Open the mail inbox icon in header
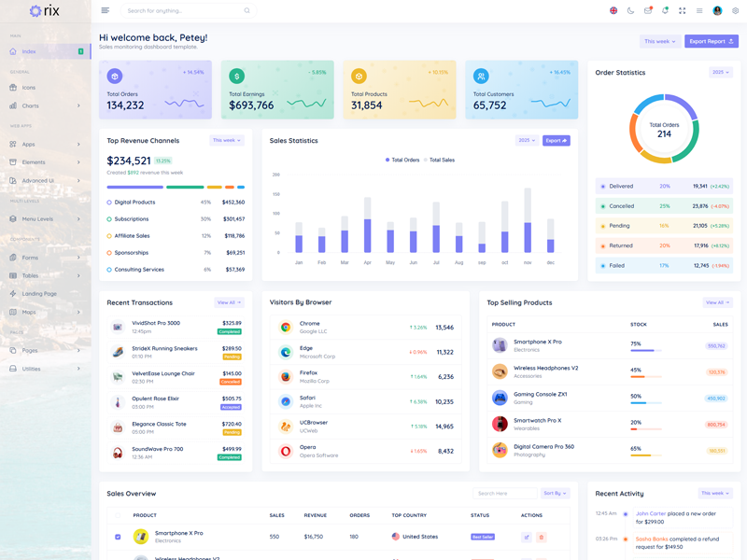 point(648,10)
